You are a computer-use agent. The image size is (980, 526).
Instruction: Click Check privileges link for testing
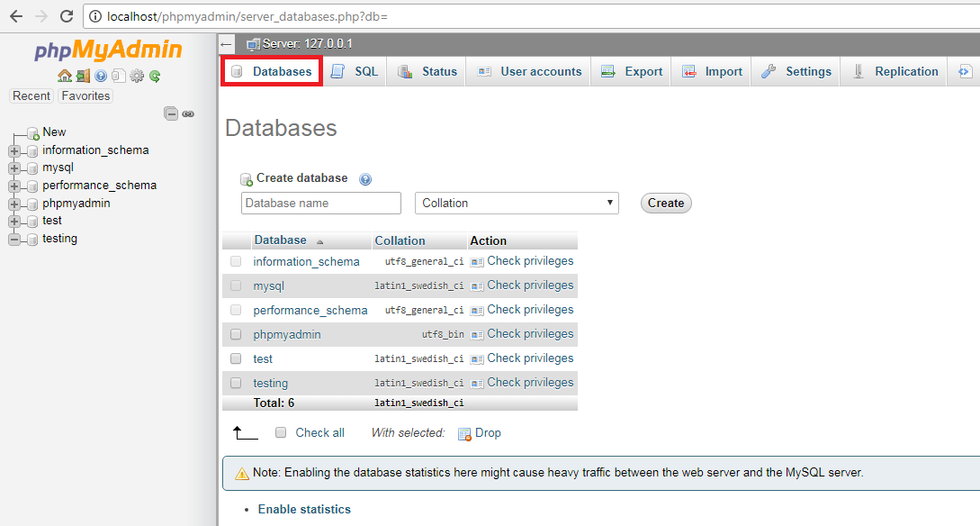point(530,383)
